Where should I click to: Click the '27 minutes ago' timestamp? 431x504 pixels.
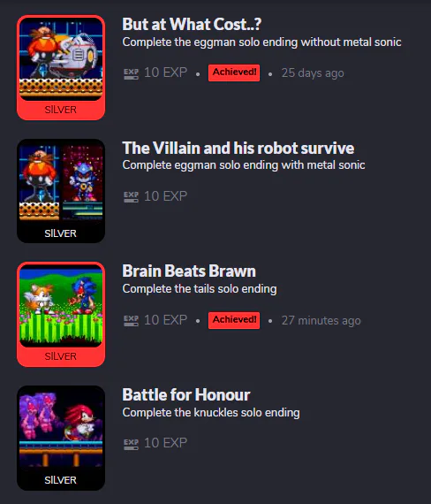tap(321, 320)
